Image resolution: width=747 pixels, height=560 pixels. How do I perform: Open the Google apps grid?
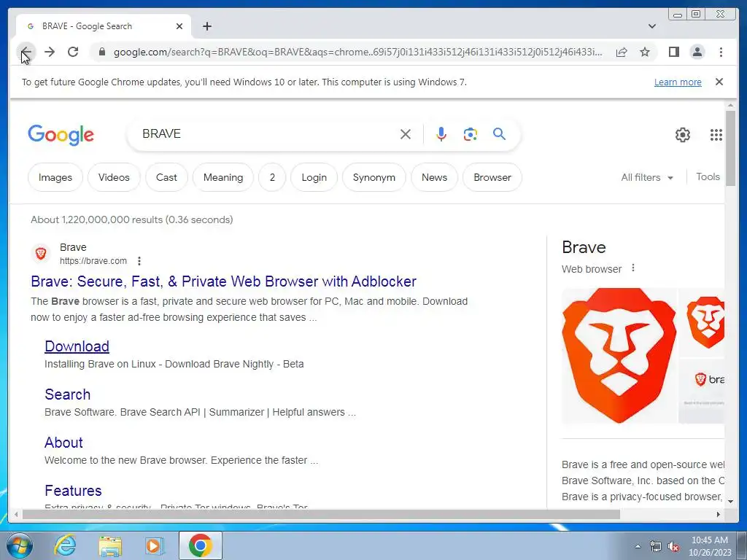[716, 135]
